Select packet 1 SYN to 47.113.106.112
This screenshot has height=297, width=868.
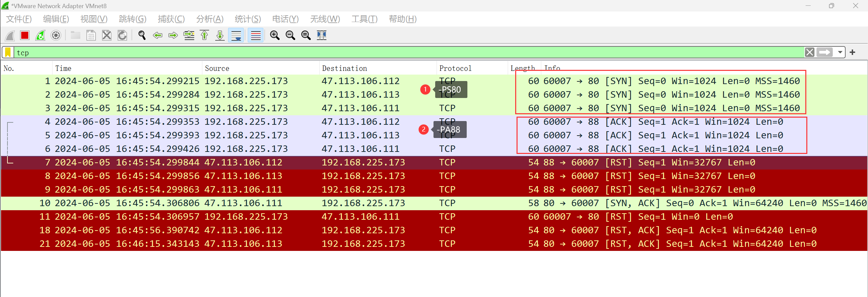434,81
